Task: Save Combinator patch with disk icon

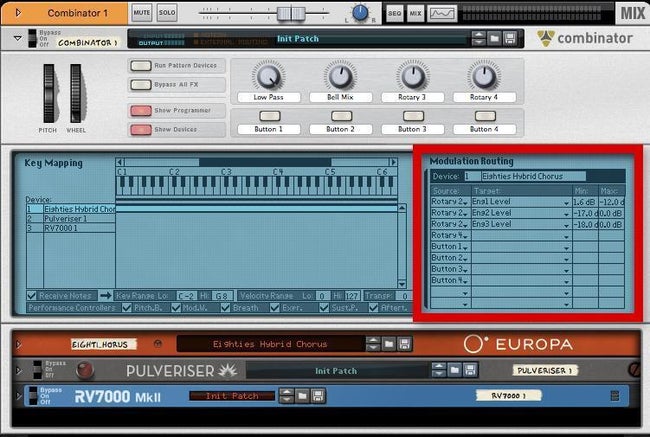Action: (x=510, y=39)
